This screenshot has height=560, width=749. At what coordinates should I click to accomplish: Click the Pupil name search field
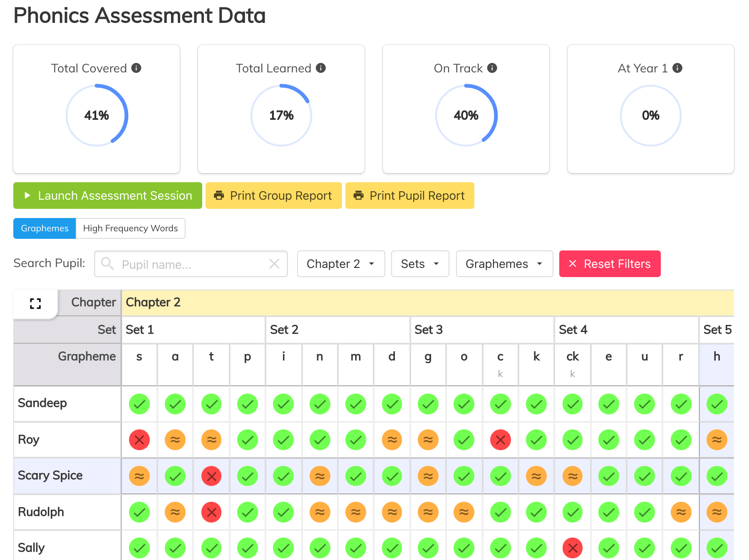191,264
